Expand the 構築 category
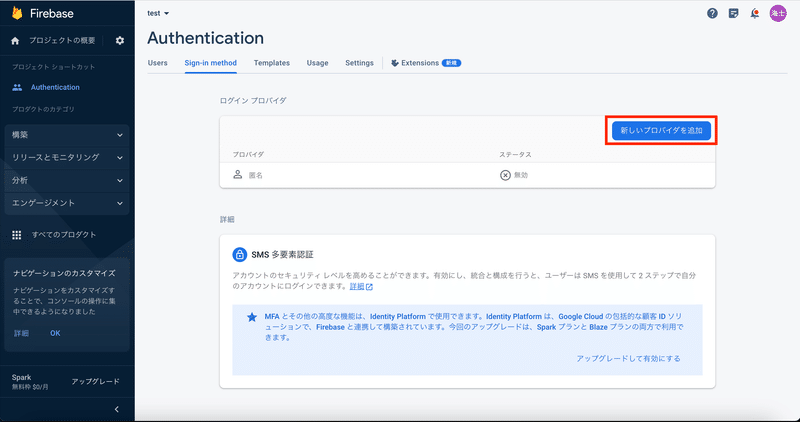800x422 pixels. (x=67, y=135)
